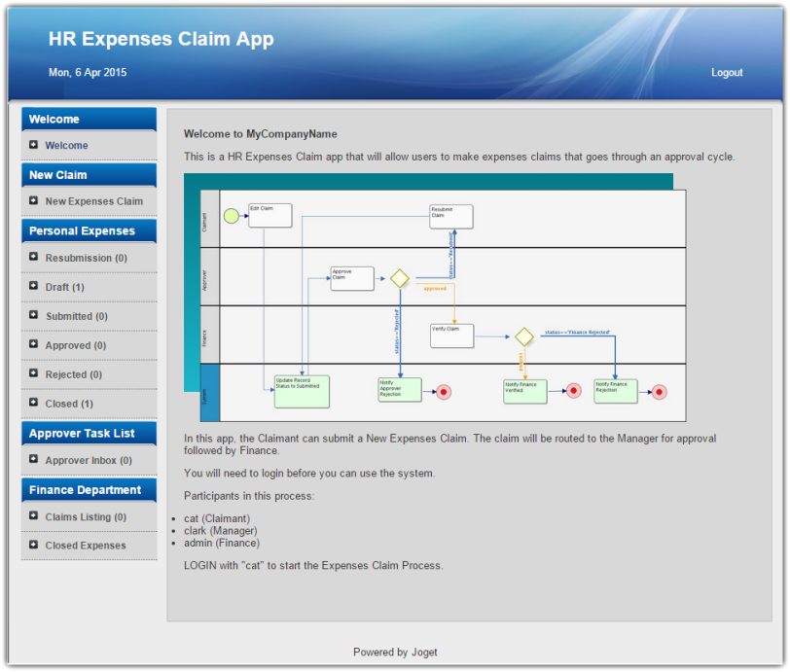Click the HR Expenses Claim App title
This screenshot has height=672, width=790.
point(162,40)
